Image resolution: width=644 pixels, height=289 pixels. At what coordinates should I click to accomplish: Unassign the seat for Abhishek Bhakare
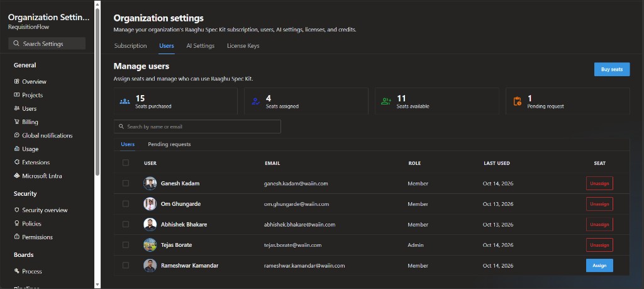point(599,224)
